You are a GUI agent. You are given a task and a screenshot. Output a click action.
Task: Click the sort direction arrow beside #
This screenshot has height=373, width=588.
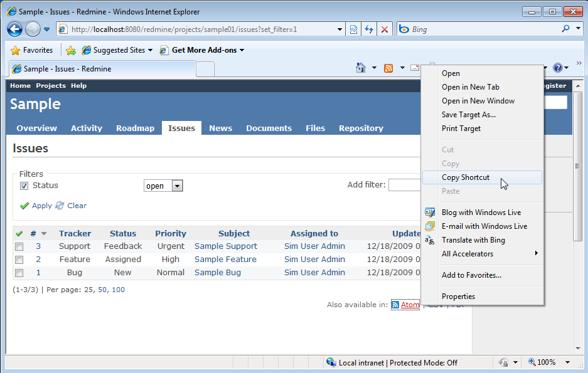coord(44,234)
